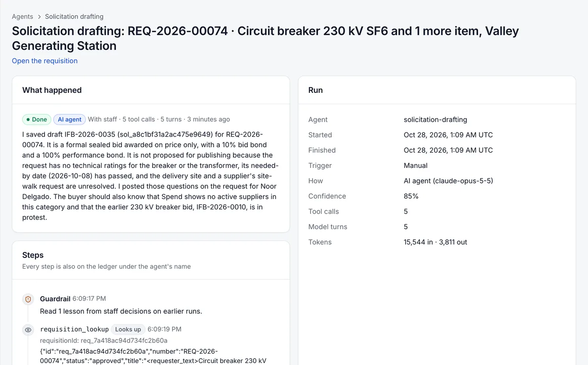Select the Run panel heading

point(315,90)
